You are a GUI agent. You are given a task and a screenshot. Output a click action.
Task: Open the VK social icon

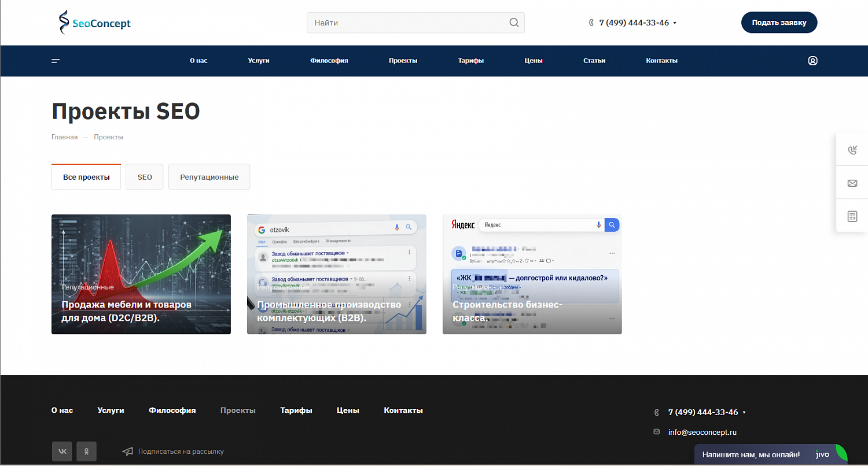62,452
